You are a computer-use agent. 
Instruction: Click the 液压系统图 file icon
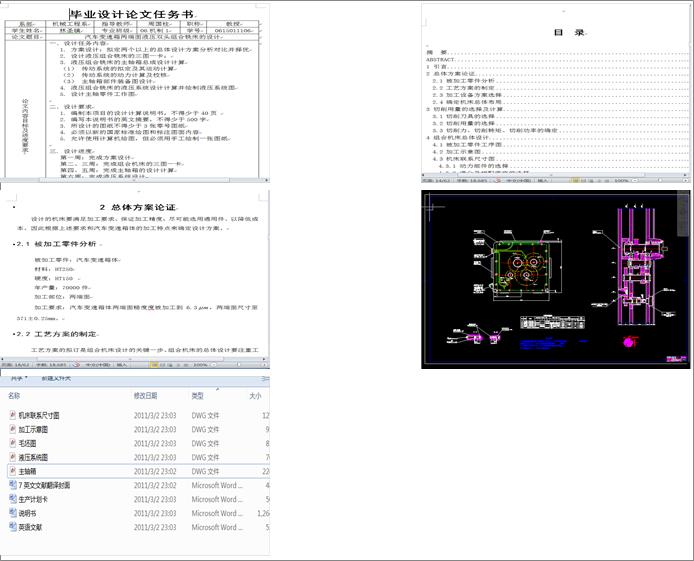tap(11, 457)
